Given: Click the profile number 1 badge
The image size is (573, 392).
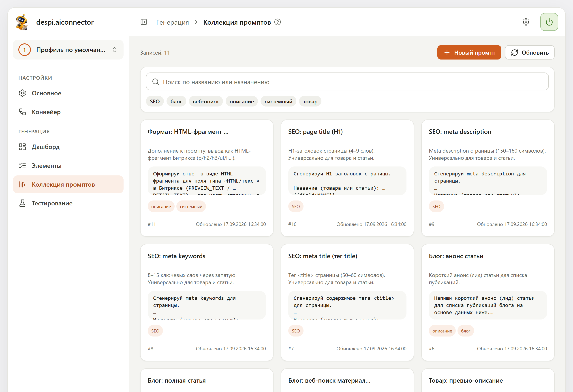Looking at the screenshot, I should (24, 50).
